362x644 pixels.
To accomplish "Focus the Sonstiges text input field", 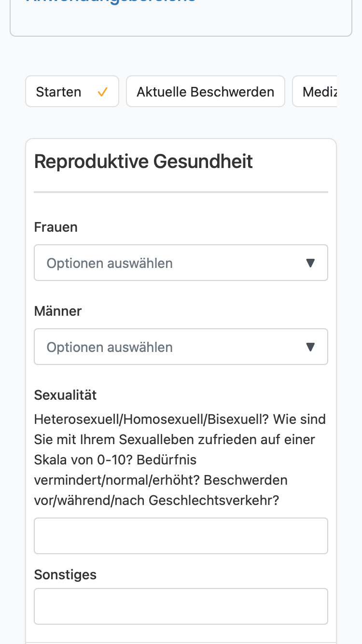I will pyautogui.click(x=181, y=606).
